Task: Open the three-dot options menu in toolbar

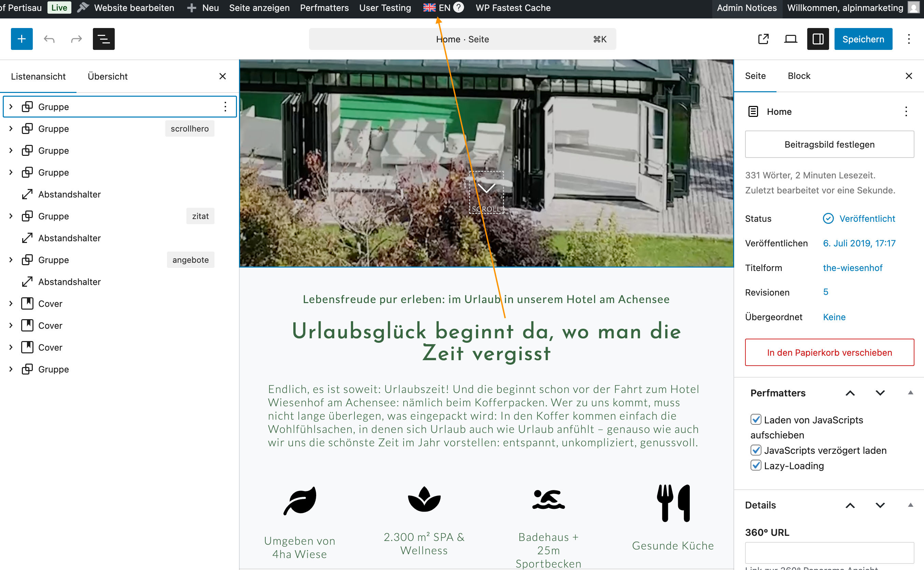Action: (x=909, y=39)
